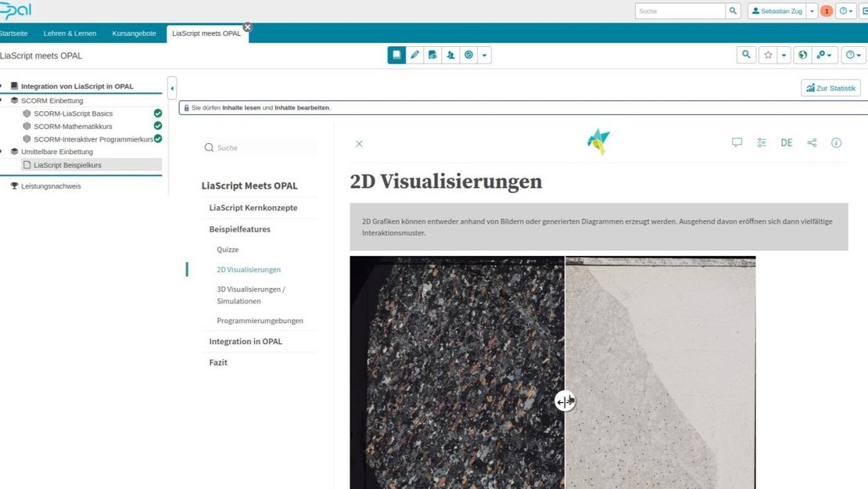Click green checkmark beside SCORM-Mathematikkurs
This screenshot has height=489, width=868.
click(x=158, y=126)
